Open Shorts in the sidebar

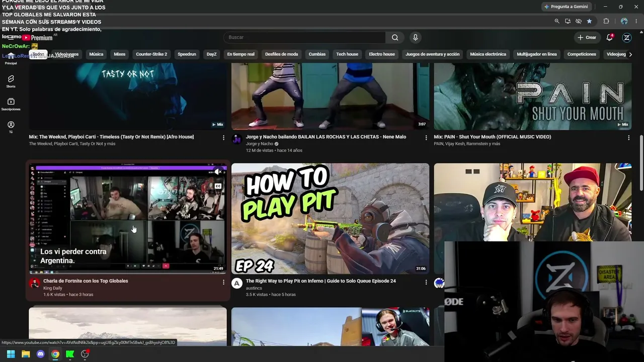click(x=11, y=81)
